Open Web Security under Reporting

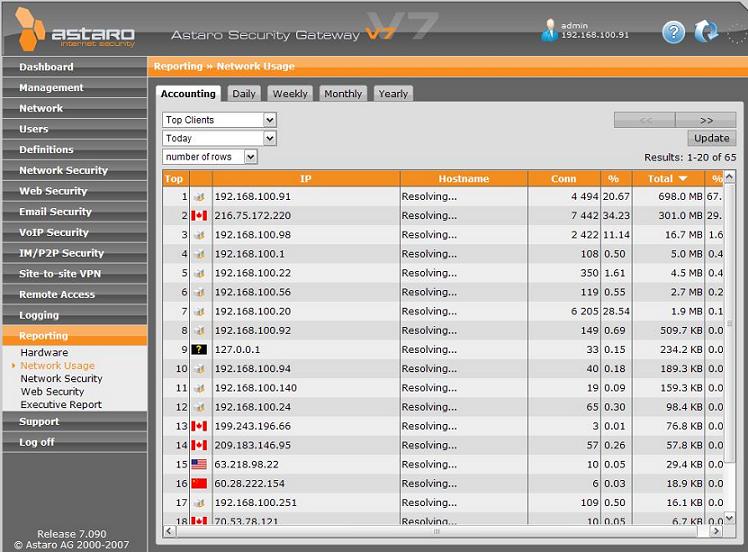(52, 392)
